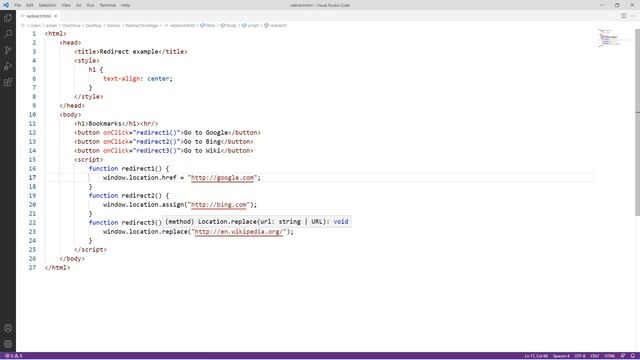Click Ln 17, Col status bar entry

(x=536, y=356)
